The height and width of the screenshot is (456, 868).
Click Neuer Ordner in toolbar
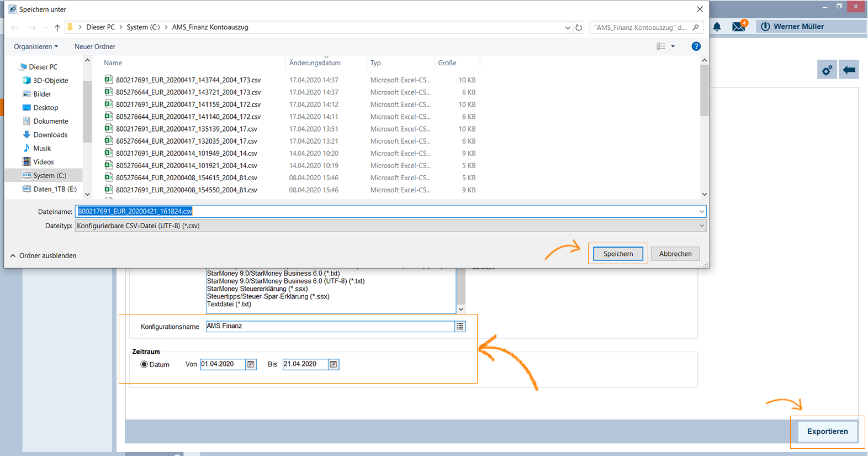95,46
